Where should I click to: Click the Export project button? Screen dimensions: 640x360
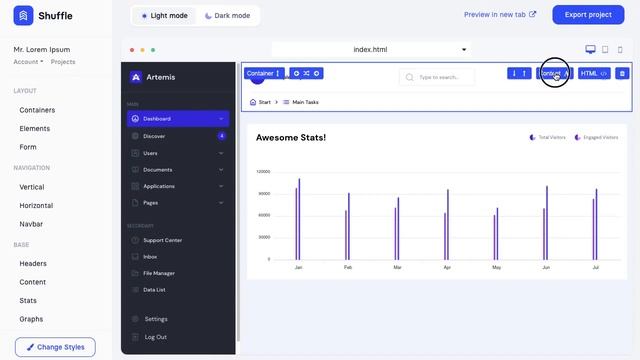[588, 15]
